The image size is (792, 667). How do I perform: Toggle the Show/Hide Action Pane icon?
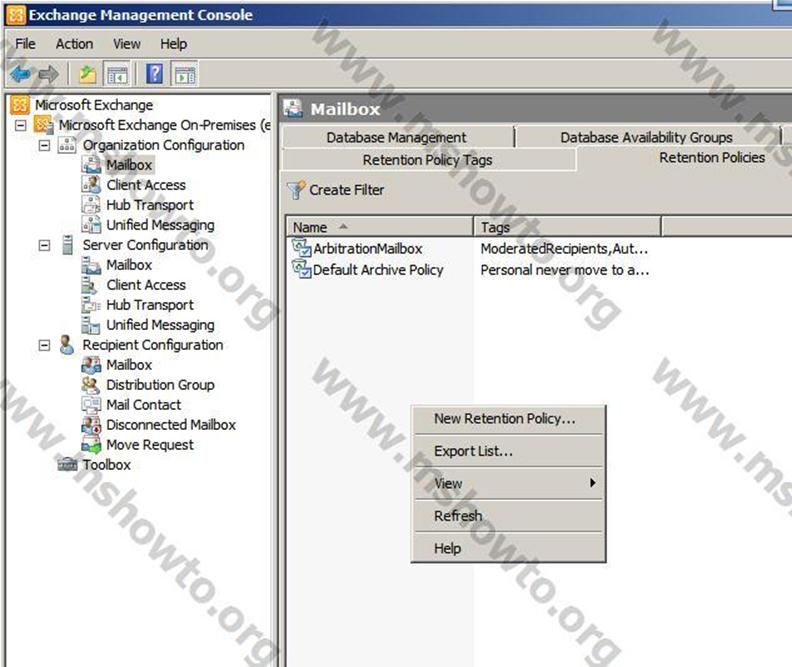(184, 75)
